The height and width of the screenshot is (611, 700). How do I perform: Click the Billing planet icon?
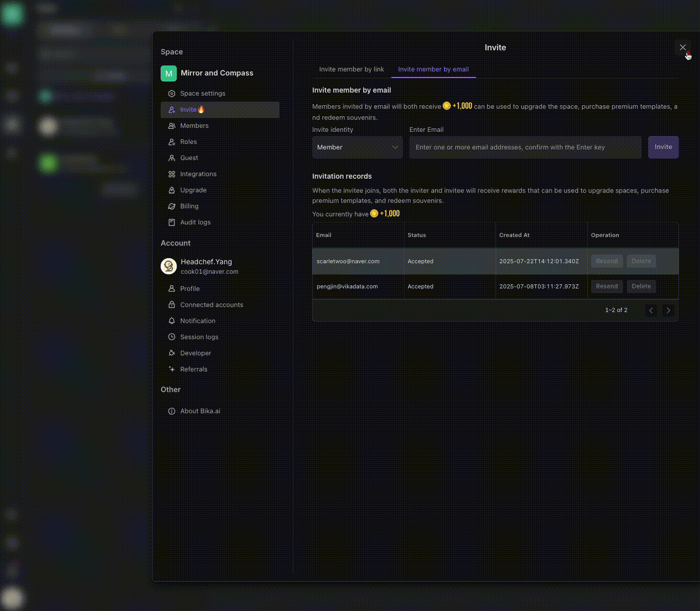point(171,207)
